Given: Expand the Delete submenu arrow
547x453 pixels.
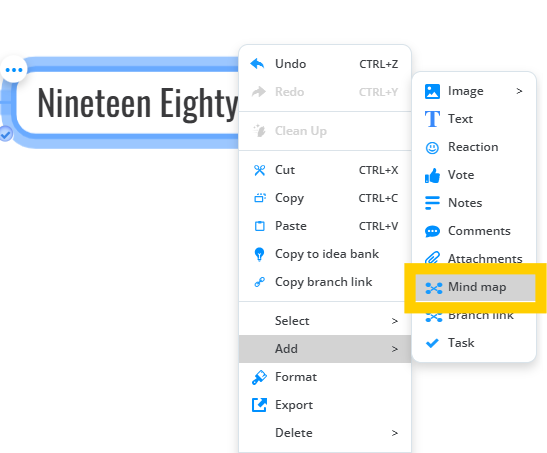Looking at the screenshot, I should pyautogui.click(x=395, y=433).
